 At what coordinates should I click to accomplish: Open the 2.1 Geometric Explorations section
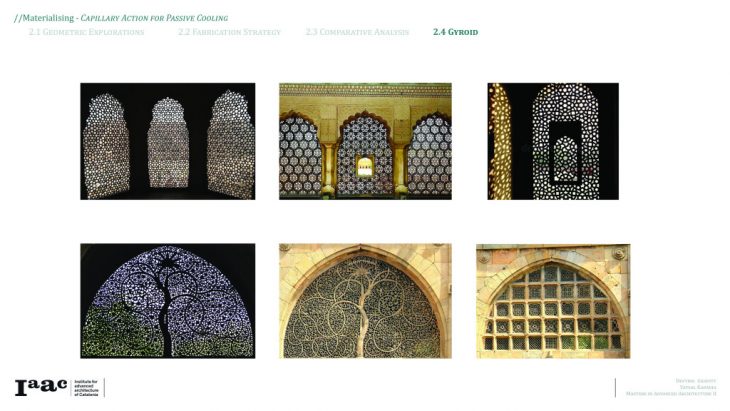[x=86, y=33]
